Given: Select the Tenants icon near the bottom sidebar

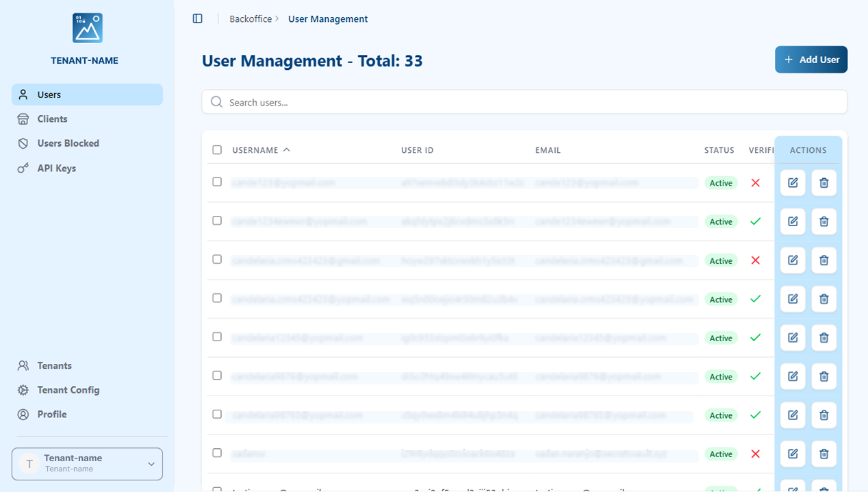Looking at the screenshot, I should pyautogui.click(x=23, y=365).
